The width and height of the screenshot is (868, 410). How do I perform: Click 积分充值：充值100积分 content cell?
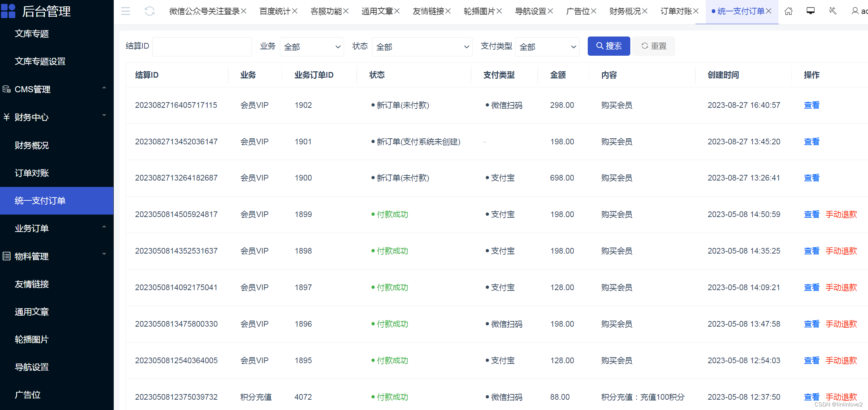tap(643, 397)
